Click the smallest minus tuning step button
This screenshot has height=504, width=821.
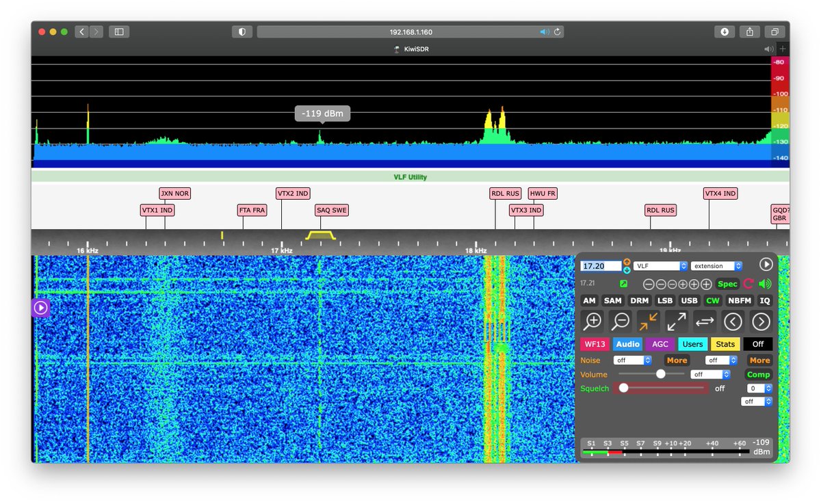pyautogui.click(x=672, y=284)
